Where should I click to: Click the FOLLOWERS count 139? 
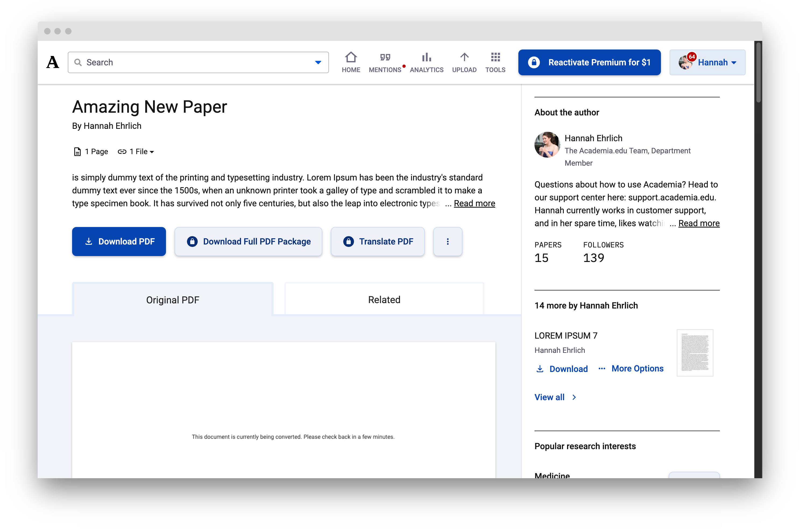tap(593, 258)
